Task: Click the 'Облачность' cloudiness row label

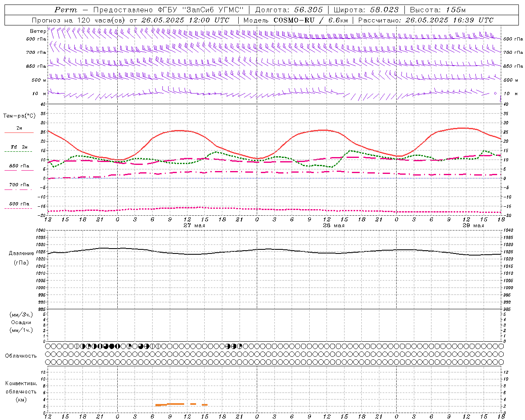Action: click(x=21, y=356)
